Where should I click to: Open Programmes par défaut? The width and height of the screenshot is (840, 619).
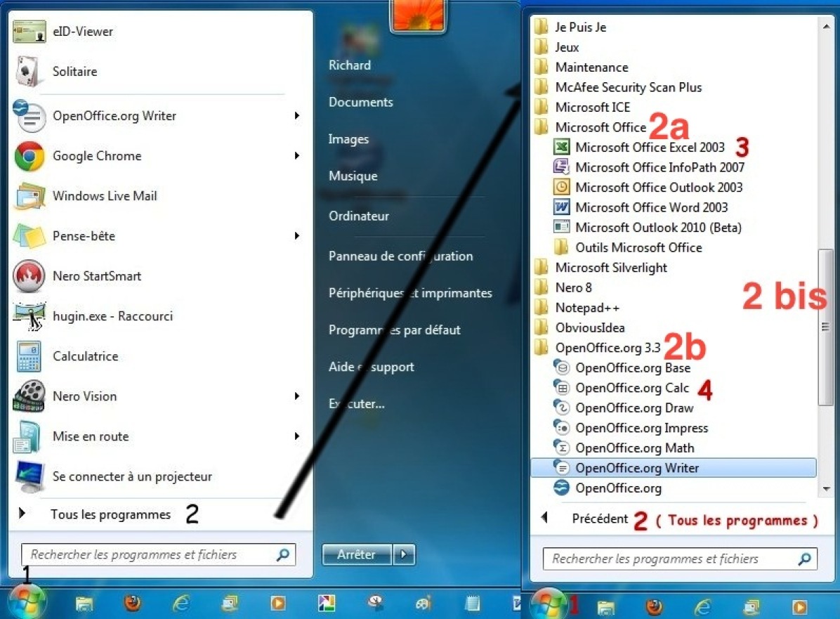(394, 330)
